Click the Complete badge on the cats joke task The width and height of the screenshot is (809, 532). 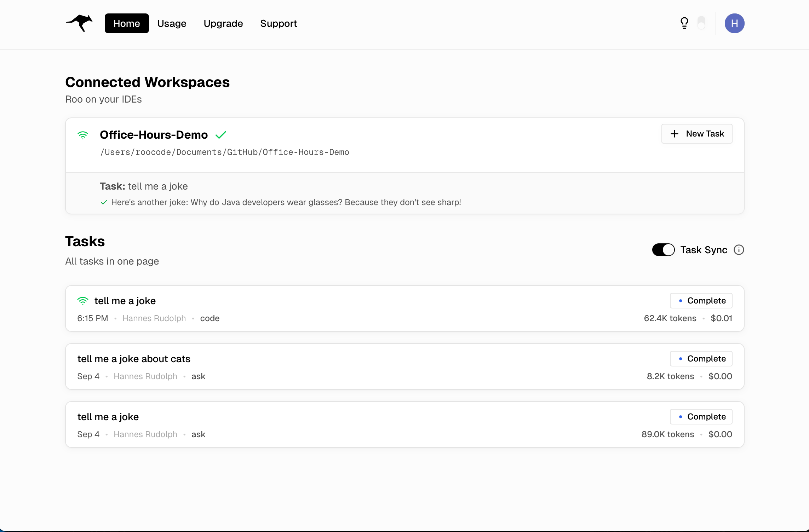tap(701, 358)
